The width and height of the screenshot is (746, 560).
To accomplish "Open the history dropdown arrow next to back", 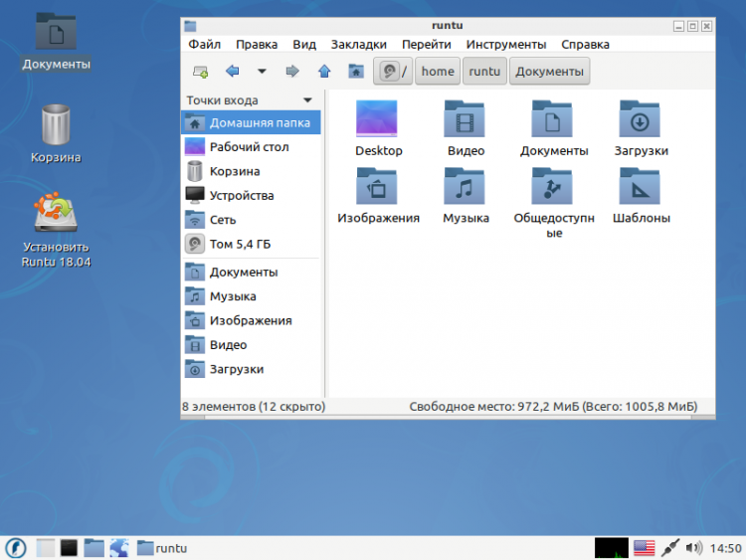I will click(262, 72).
